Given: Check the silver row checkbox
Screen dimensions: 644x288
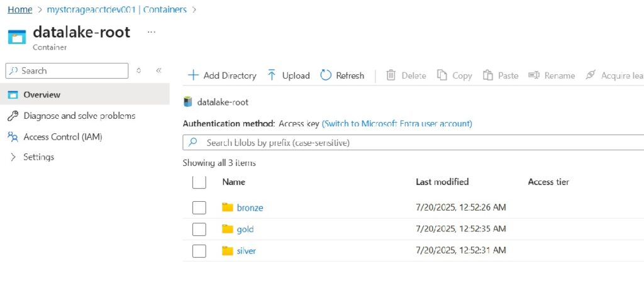Looking at the screenshot, I should [199, 251].
